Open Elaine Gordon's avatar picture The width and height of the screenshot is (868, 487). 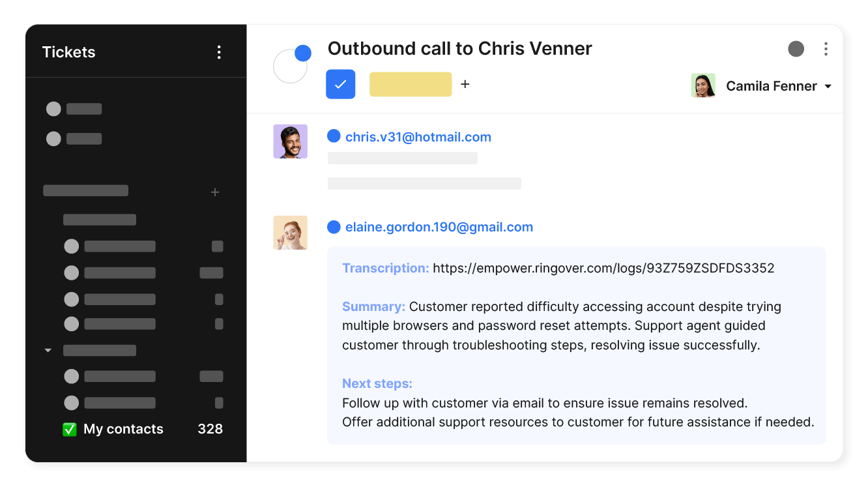[290, 233]
